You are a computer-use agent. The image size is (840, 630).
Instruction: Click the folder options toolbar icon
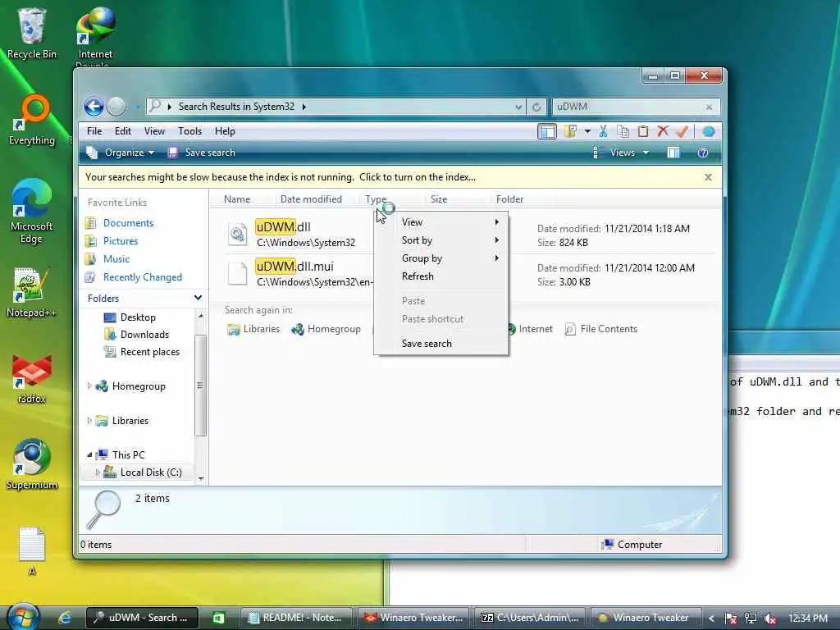[570, 131]
